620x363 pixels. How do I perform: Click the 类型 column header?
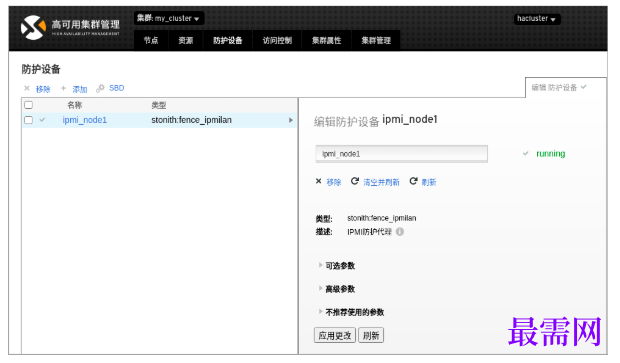[159, 105]
